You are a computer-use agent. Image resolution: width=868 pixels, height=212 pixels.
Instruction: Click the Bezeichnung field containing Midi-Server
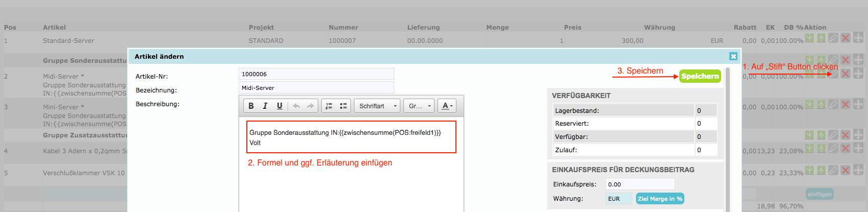click(x=316, y=88)
